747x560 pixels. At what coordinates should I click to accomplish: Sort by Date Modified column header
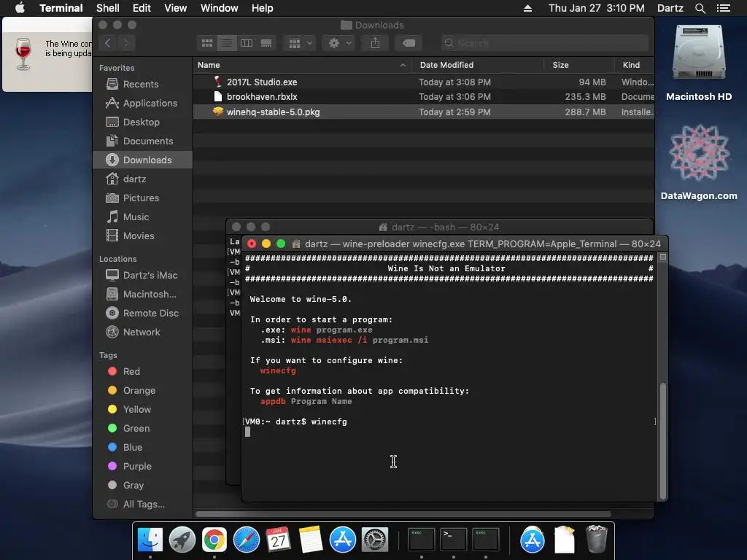point(478,65)
